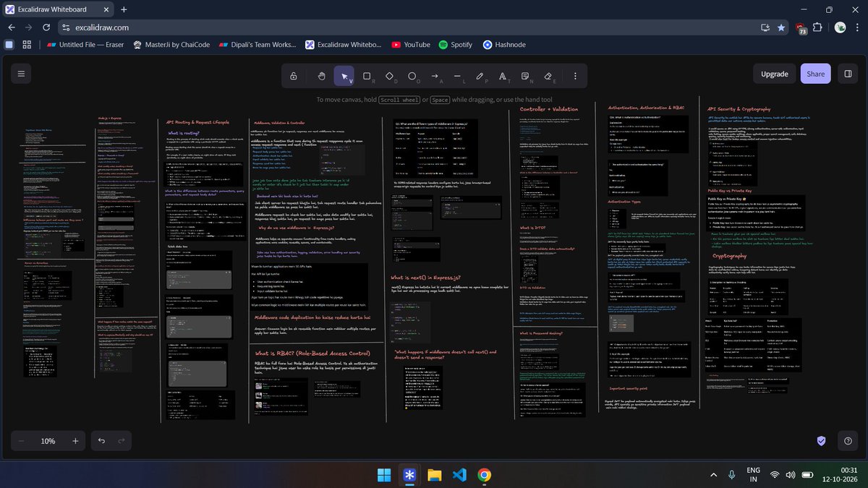Bookmark this page with the star
This screenshot has width=868, height=488.
pos(781,27)
